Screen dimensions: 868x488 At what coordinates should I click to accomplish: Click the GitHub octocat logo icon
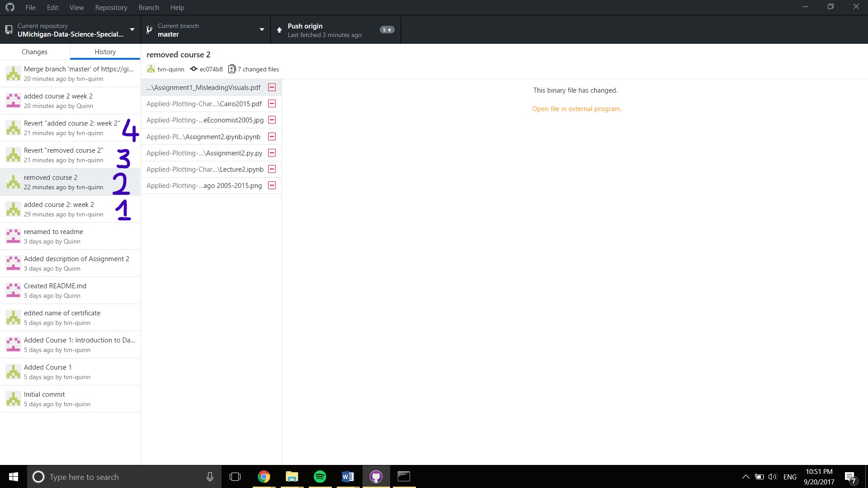click(9, 7)
